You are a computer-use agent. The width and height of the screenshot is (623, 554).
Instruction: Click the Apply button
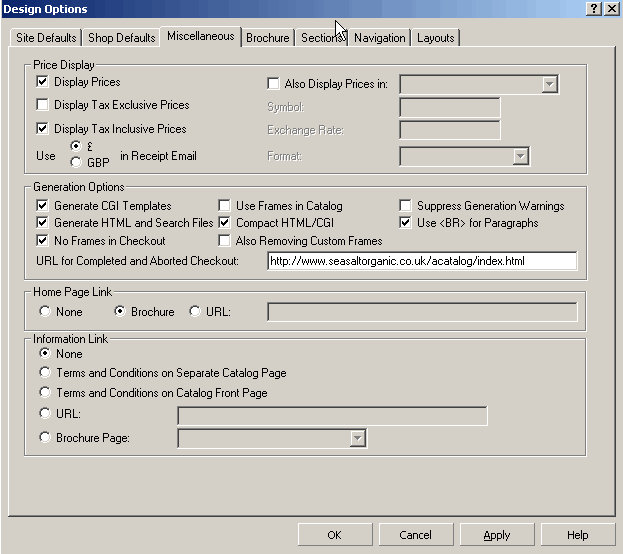pos(497,535)
